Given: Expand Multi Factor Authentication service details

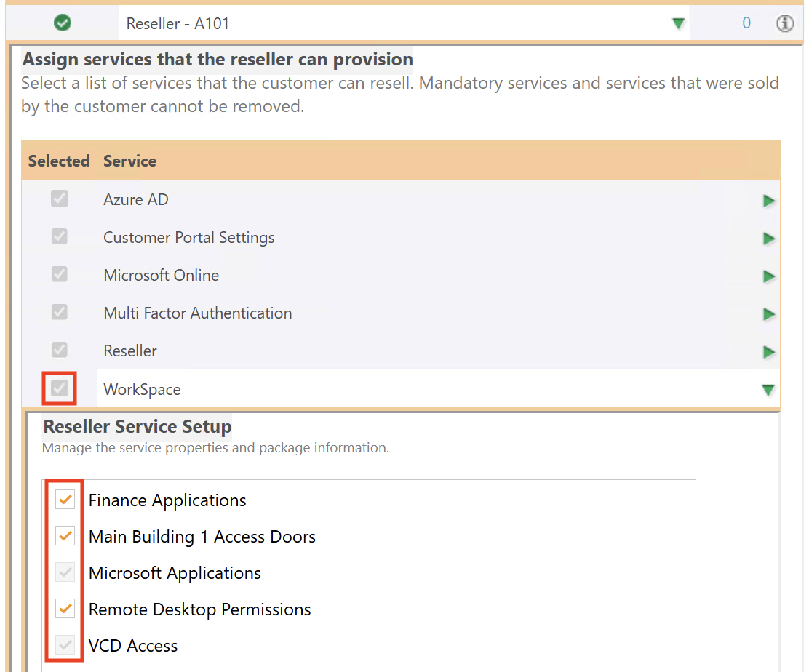Looking at the screenshot, I should coord(768,314).
